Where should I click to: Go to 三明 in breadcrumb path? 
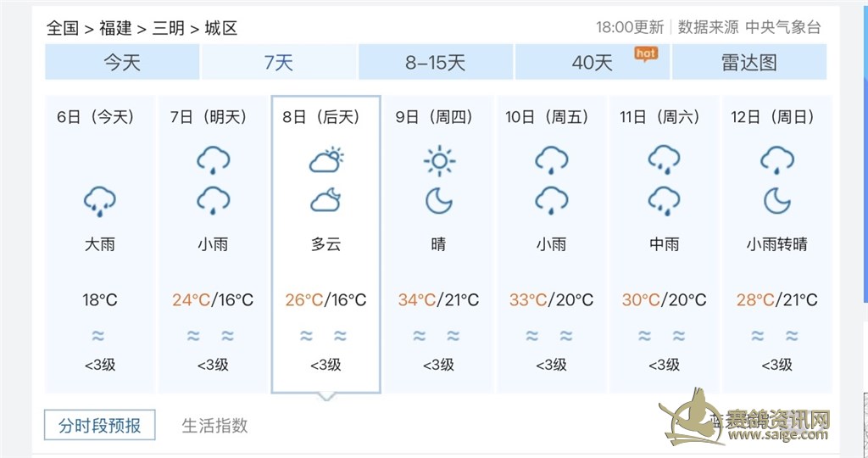pyautogui.click(x=168, y=28)
